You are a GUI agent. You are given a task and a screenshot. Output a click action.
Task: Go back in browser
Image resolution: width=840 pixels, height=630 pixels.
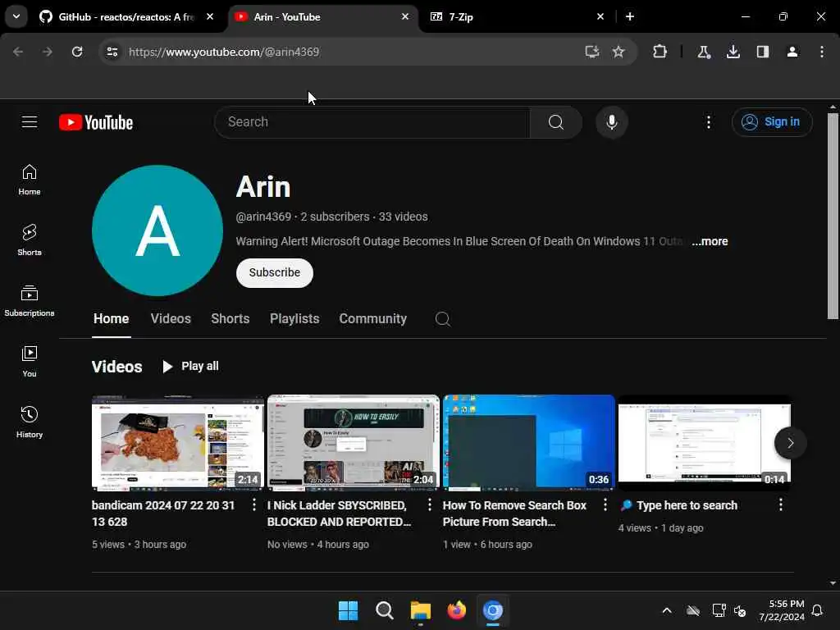18,52
